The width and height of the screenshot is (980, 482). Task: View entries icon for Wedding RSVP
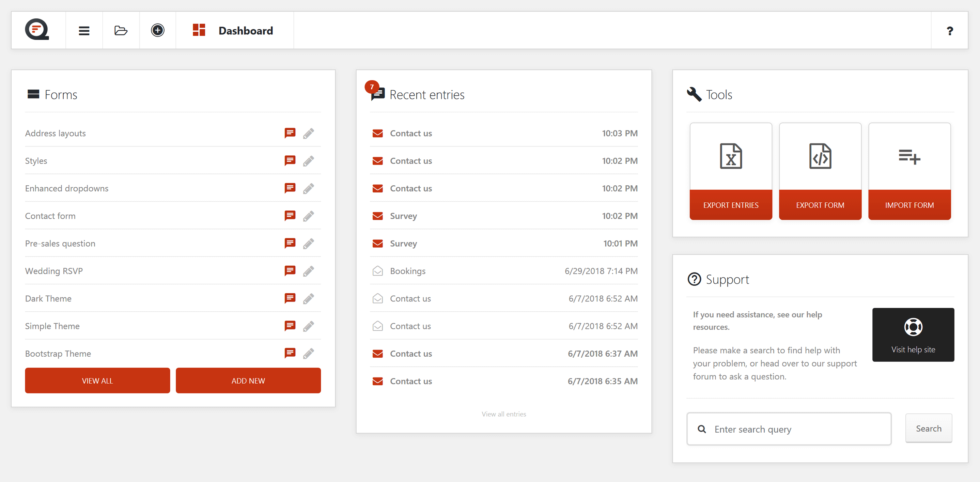[290, 271]
